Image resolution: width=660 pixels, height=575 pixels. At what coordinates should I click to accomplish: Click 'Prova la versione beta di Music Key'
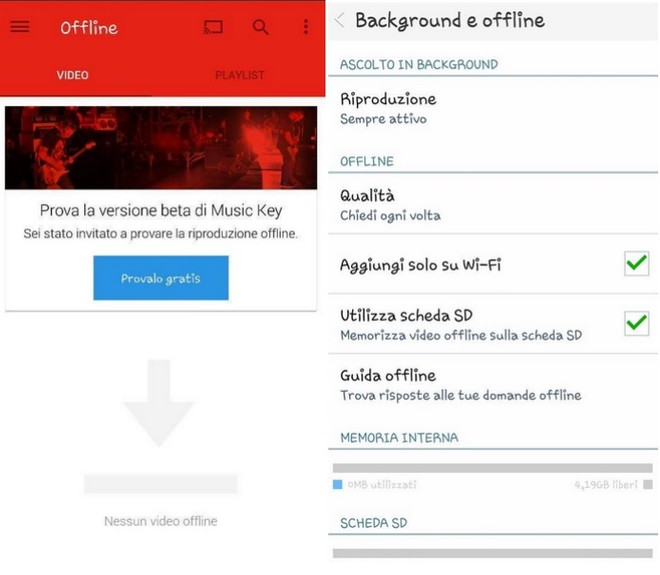coord(161,210)
